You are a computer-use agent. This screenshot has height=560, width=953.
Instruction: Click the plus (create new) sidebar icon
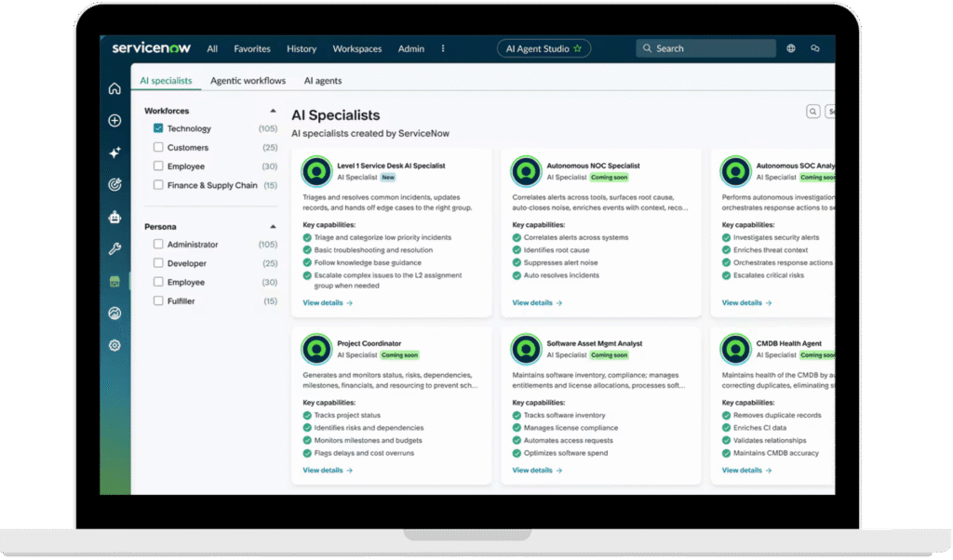pyautogui.click(x=114, y=121)
